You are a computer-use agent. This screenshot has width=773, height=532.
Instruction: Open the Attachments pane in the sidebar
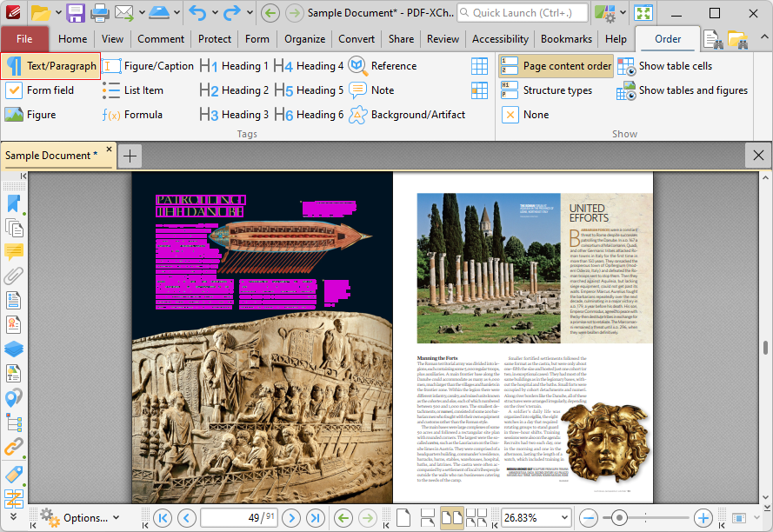(13, 276)
